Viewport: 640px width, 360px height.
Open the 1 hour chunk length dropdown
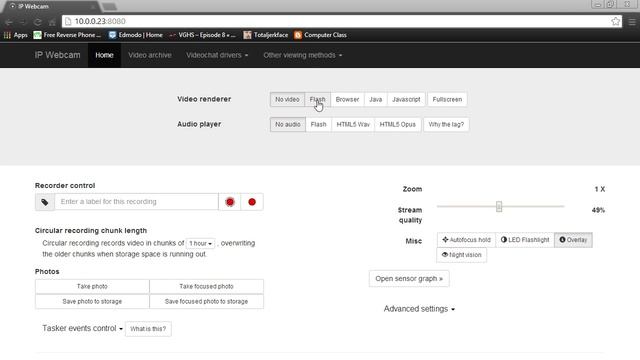click(x=200, y=243)
